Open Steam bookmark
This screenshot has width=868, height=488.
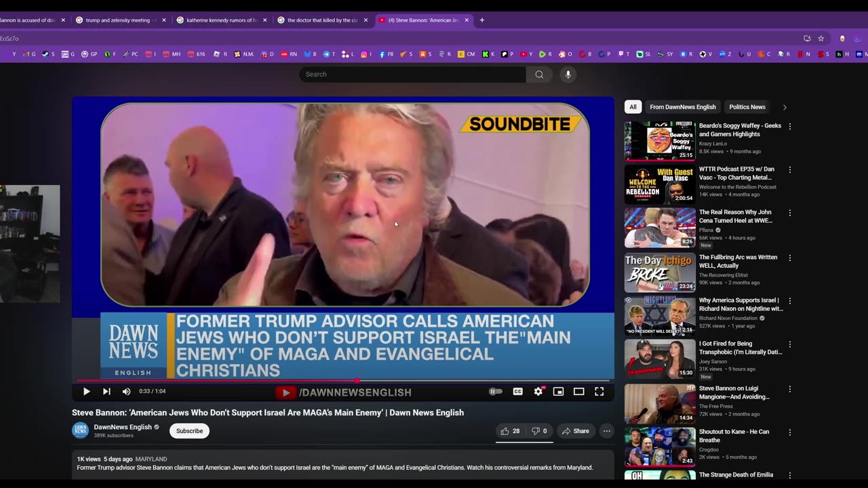coord(48,54)
